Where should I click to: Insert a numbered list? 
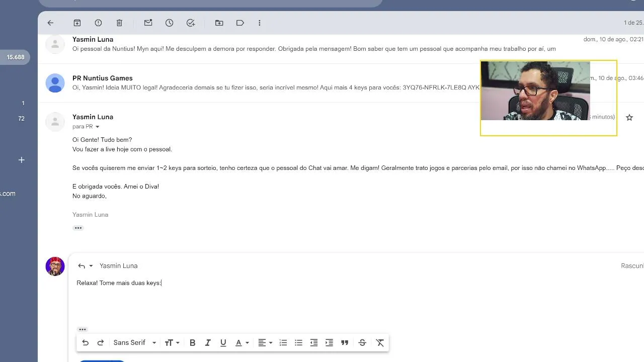pos(283,343)
